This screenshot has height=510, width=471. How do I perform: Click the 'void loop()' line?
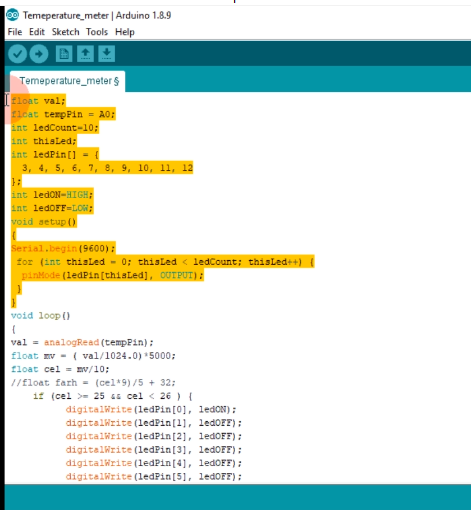(x=41, y=316)
